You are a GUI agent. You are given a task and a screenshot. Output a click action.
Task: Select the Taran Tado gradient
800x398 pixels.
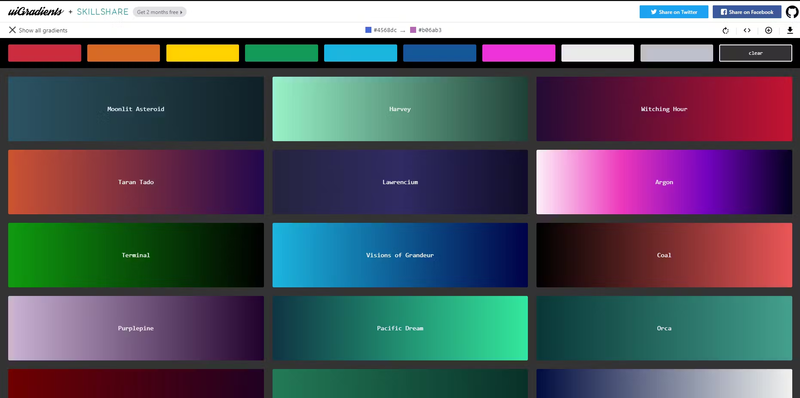click(x=136, y=182)
